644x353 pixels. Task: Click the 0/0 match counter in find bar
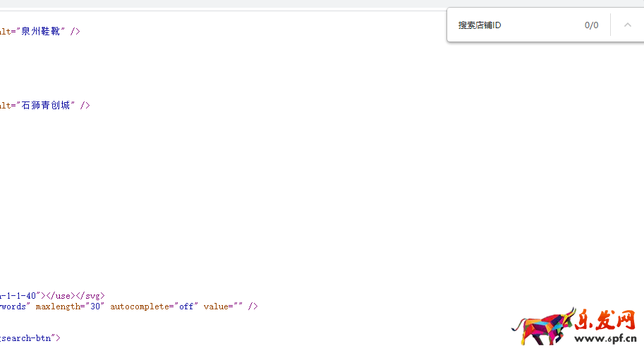click(x=591, y=25)
